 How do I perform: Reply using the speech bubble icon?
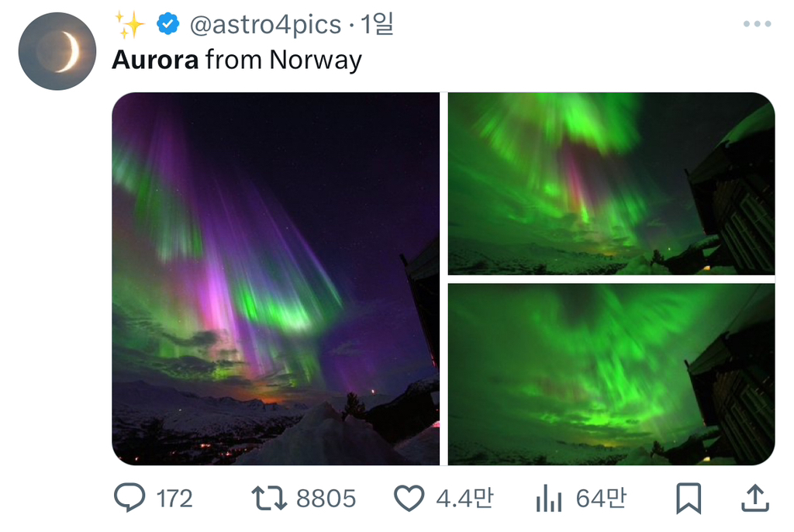[x=129, y=498]
